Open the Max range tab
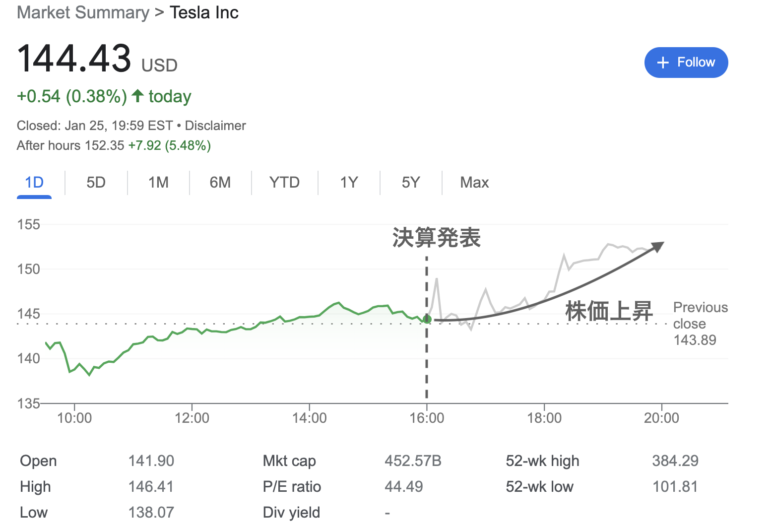Viewport: 772px width, 532px height. 474,183
